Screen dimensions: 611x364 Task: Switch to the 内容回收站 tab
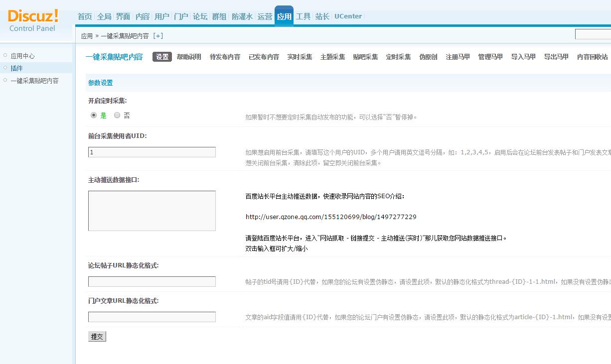coord(593,57)
